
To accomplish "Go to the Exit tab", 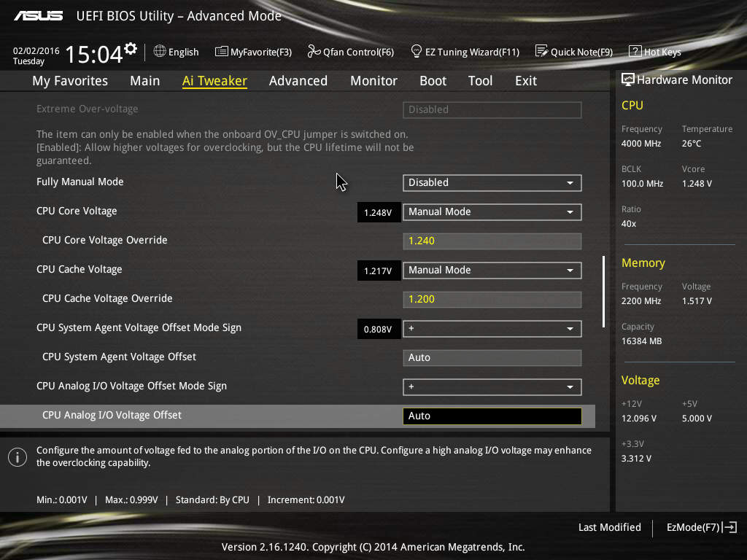I will tap(526, 81).
